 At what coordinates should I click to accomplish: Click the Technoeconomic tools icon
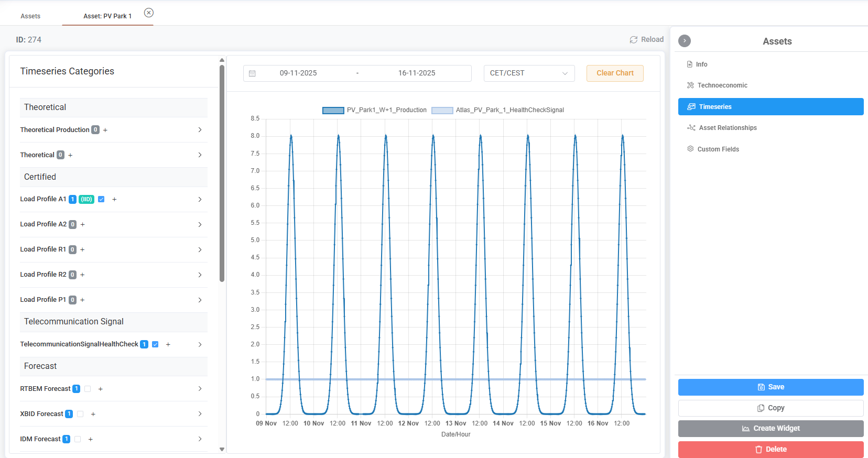tap(690, 85)
